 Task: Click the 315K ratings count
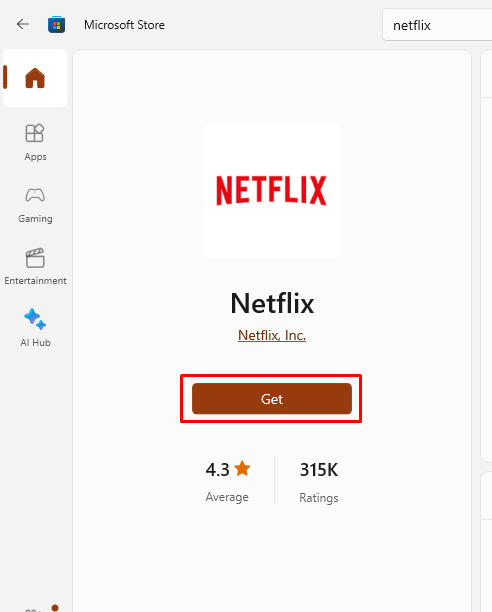click(319, 470)
